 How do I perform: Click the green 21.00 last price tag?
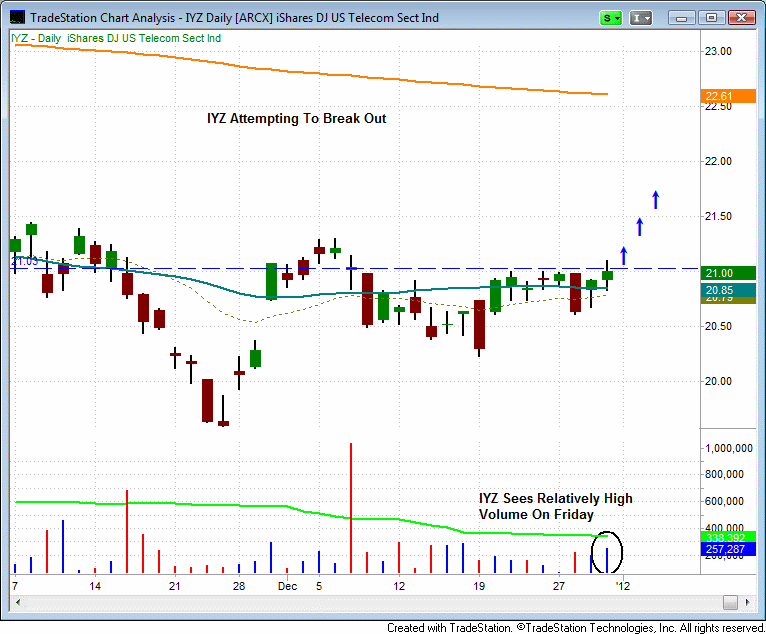click(728, 273)
